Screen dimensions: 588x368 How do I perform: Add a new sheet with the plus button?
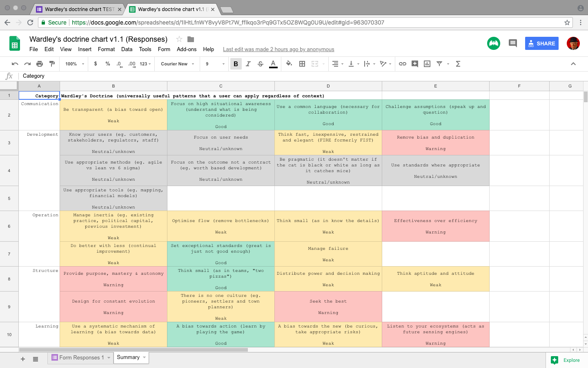coord(22,359)
